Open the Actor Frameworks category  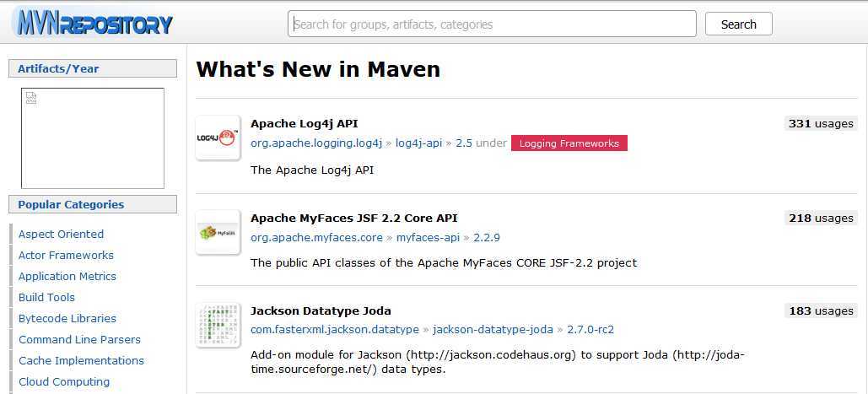[66, 255]
